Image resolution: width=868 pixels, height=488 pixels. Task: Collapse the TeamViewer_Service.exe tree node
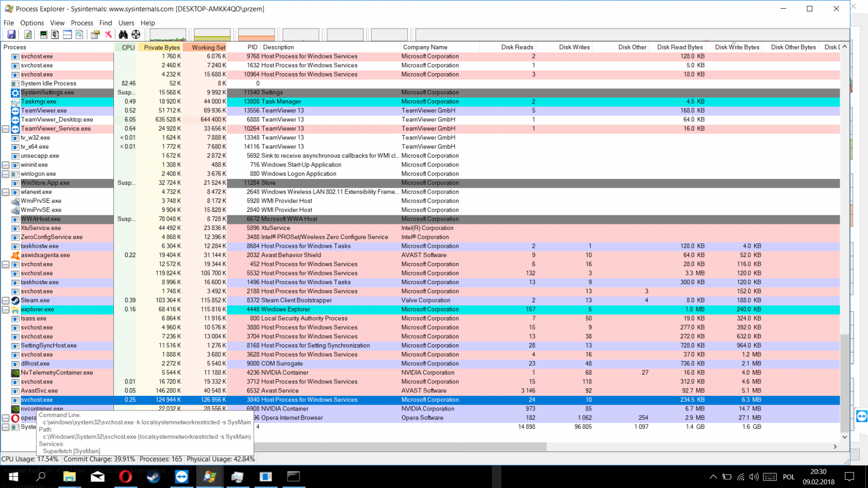(x=5, y=129)
